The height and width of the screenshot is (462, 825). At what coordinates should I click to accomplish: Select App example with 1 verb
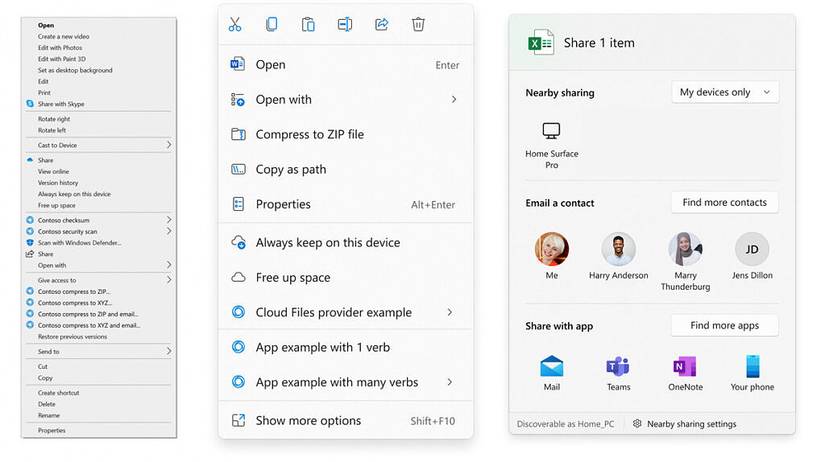(x=346, y=347)
